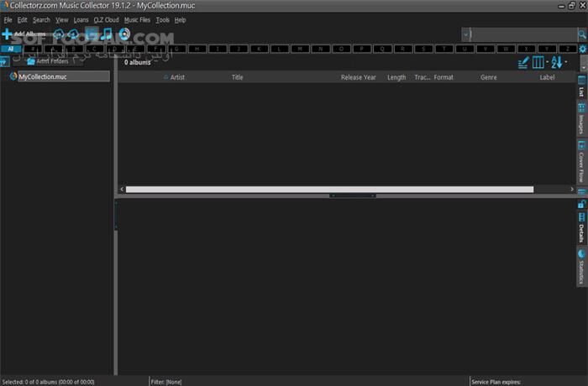Open alphabet bar settings gear
Image resolution: width=588 pixels, height=386 pixels.
582,49
